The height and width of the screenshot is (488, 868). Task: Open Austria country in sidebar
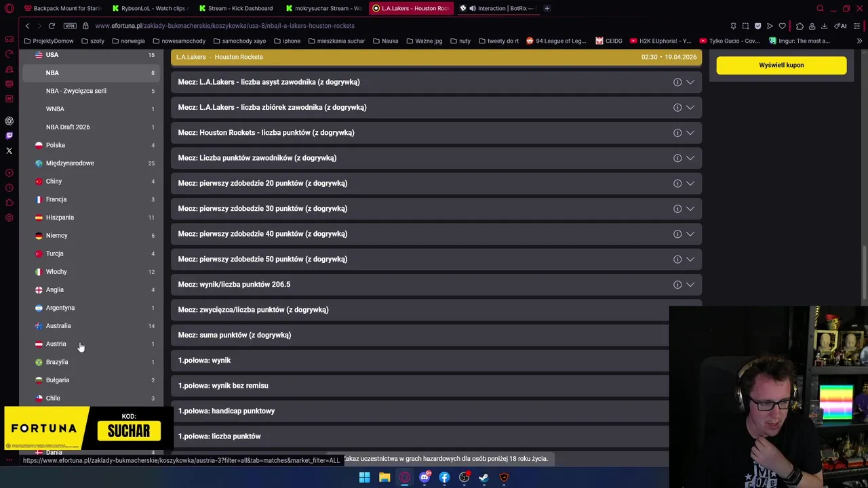[x=91, y=344]
